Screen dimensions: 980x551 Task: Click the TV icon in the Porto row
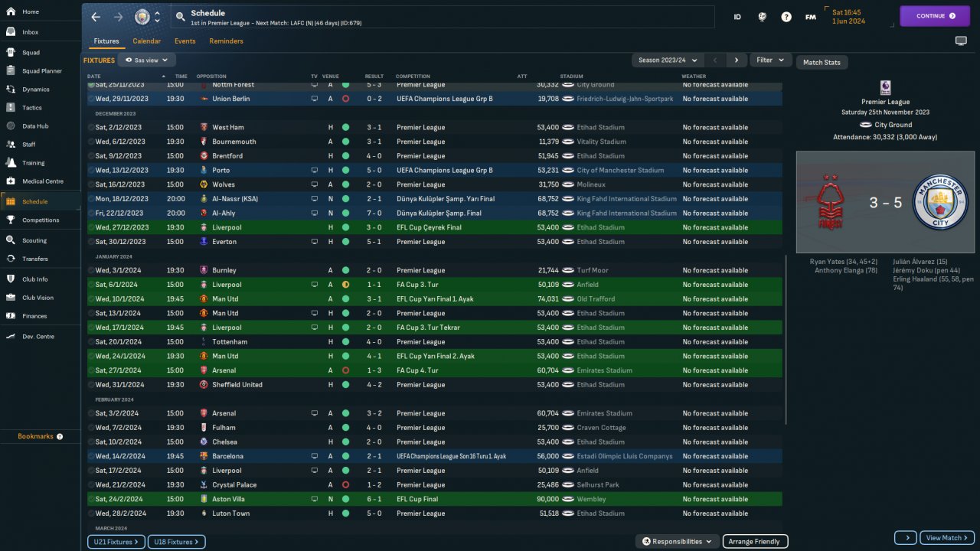coord(314,170)
